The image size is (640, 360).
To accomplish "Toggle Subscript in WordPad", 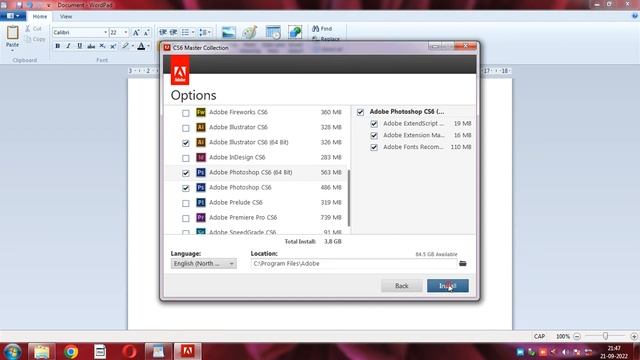I will (102, 46).
